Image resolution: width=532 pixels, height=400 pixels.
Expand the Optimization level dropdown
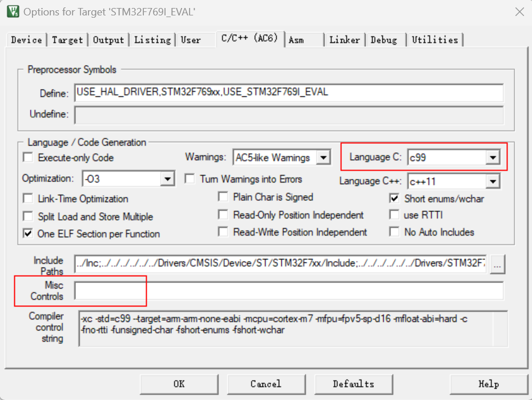point(167,179)
